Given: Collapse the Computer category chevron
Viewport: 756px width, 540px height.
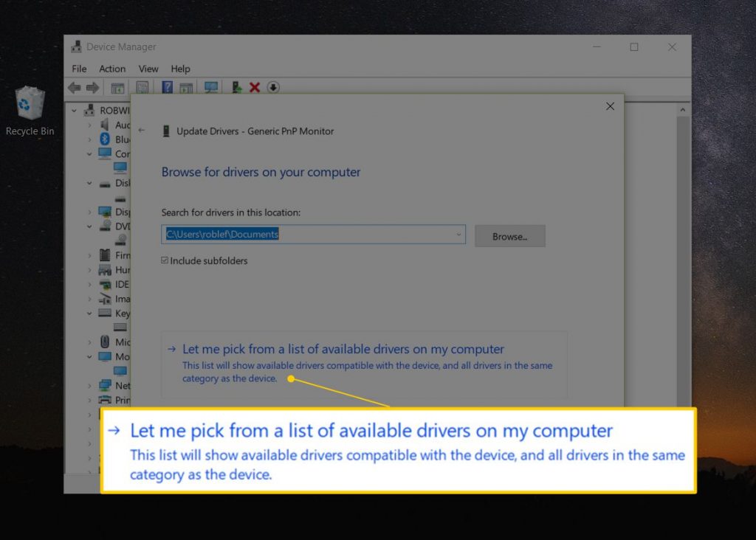Looking at the screenshot, I should 89,154.
